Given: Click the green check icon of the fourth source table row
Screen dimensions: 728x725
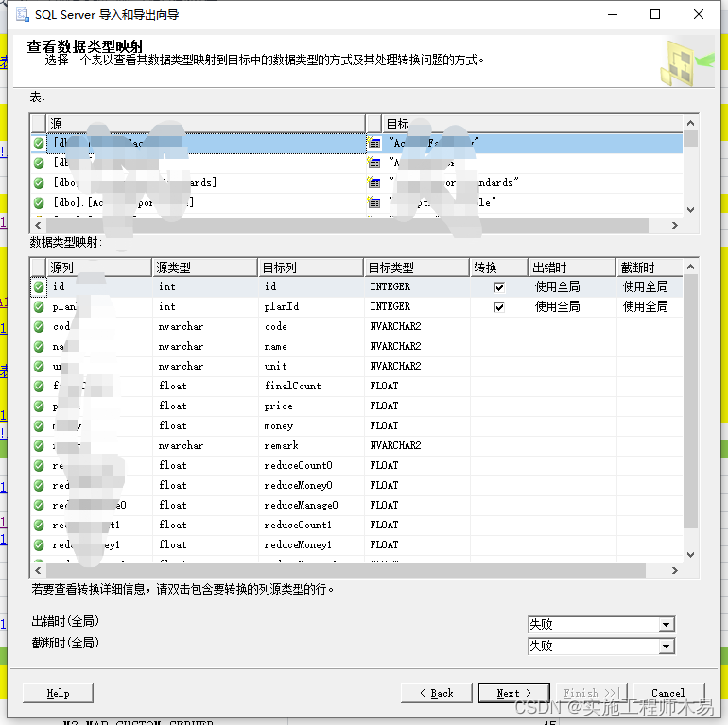Looking at the screenshot, I should (39, 202).
